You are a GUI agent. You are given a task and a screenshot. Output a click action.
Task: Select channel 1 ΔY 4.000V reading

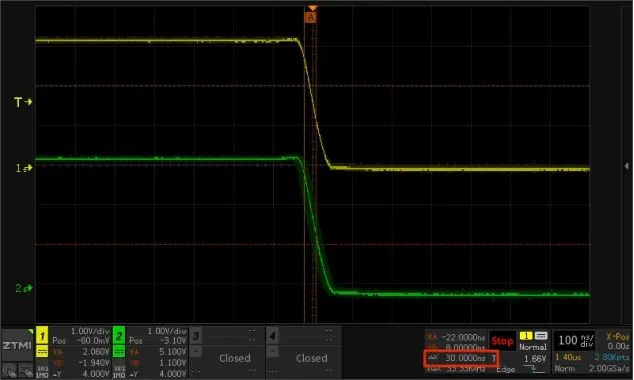96,374
